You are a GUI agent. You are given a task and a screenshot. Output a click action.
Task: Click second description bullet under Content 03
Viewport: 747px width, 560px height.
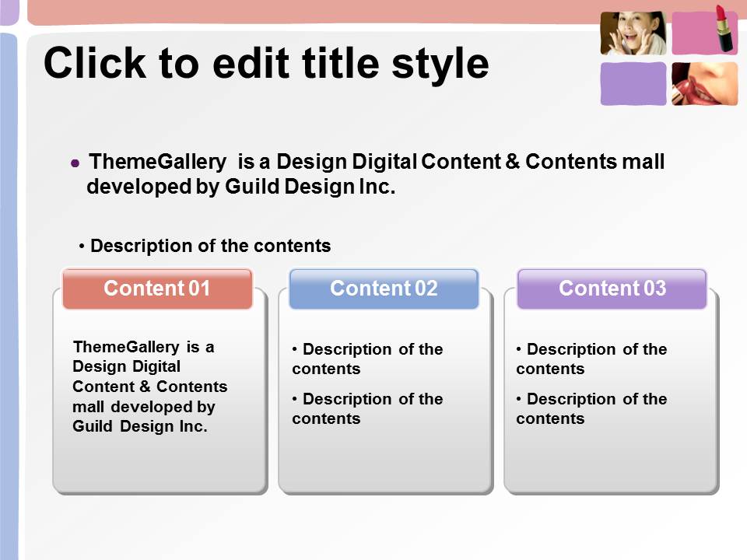(591, 408)
